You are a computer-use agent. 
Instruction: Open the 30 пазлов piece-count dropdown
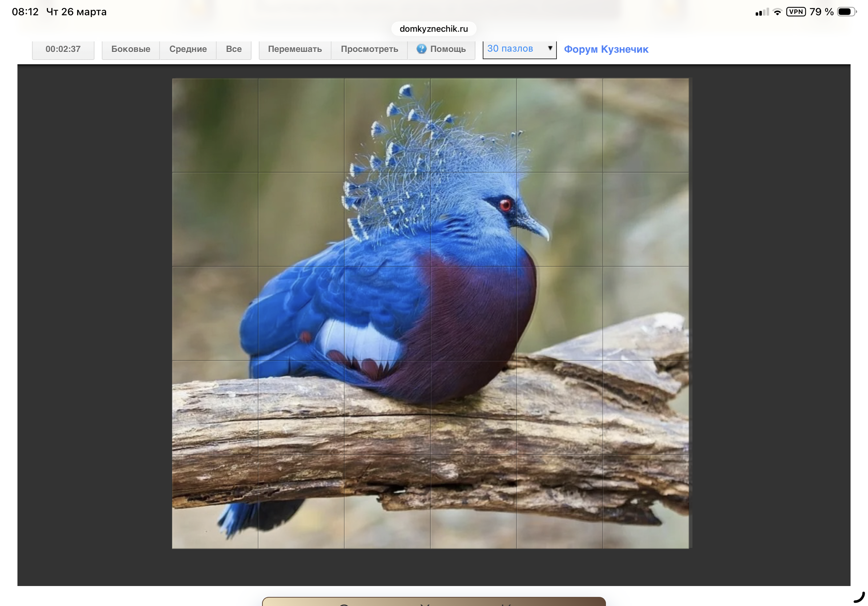[514, 49]
